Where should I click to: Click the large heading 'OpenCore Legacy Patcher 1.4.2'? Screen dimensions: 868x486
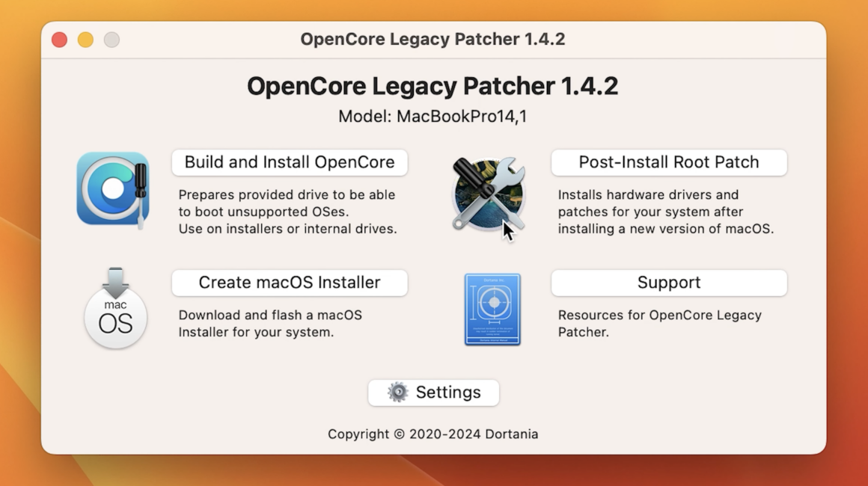point(433,86)
